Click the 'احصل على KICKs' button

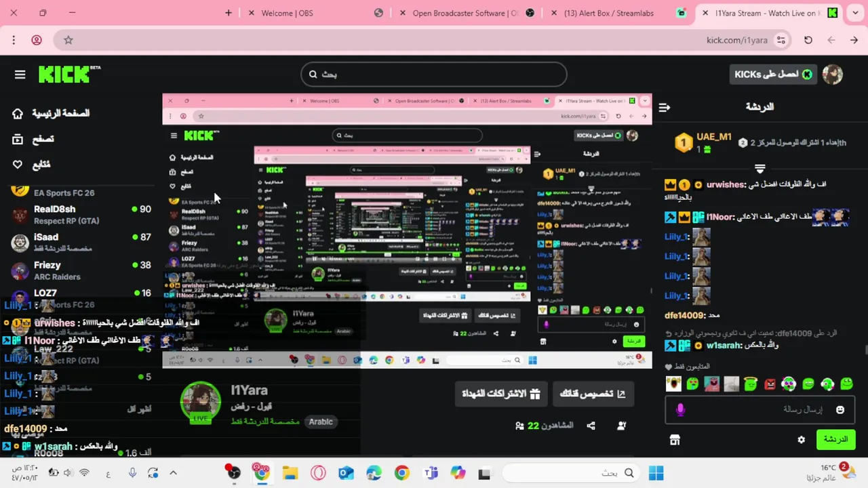click(x=773, y=75)
